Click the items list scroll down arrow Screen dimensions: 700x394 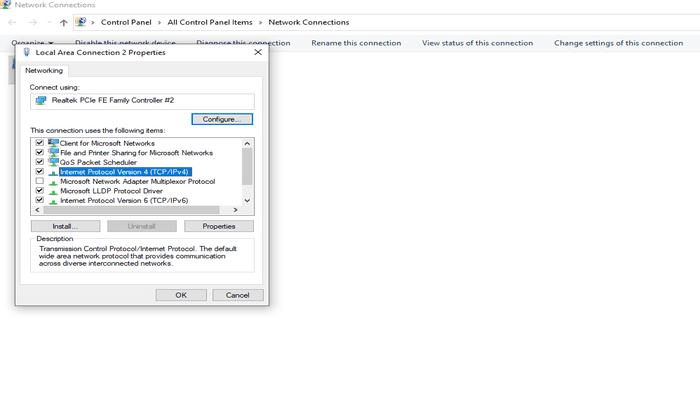point(247,200)
